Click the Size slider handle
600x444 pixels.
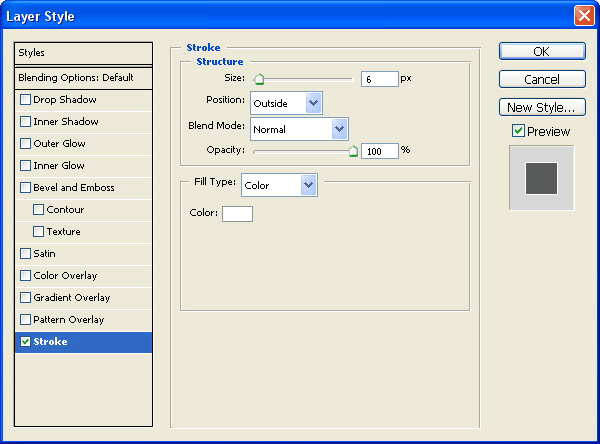[x=258, y=79]
